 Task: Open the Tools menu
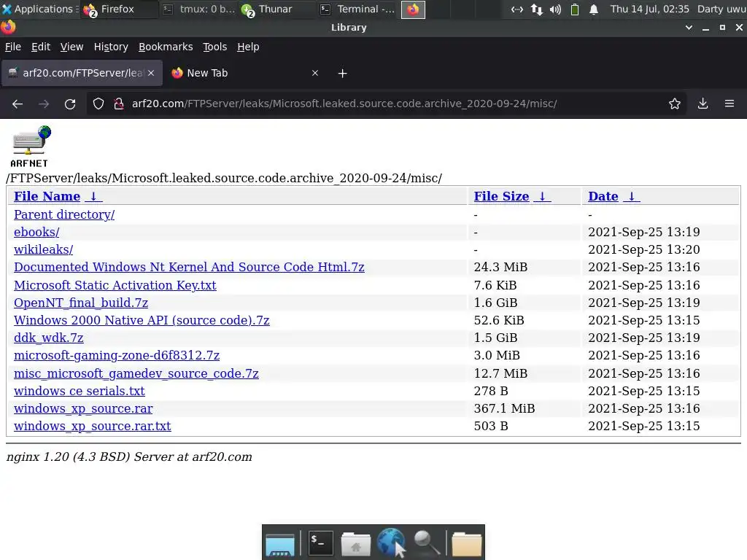tap(215, 47)
